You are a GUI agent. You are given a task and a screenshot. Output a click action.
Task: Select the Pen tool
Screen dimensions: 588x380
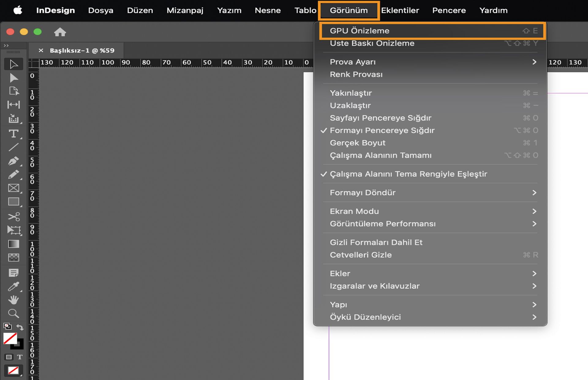13,161
